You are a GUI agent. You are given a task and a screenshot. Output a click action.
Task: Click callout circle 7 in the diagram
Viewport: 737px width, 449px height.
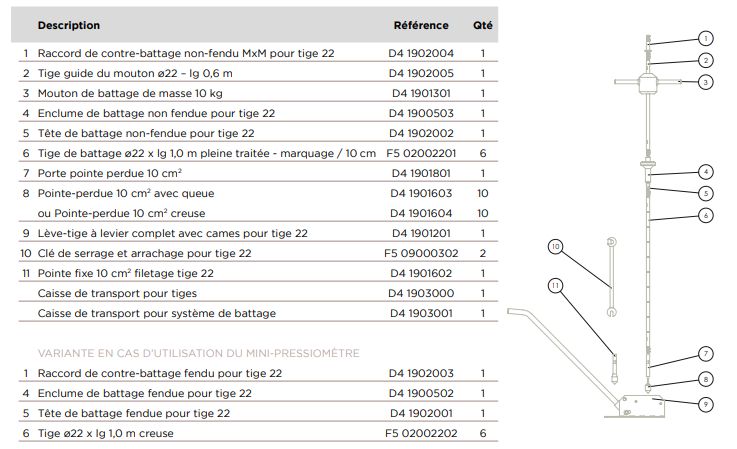(x=705, y=353)
